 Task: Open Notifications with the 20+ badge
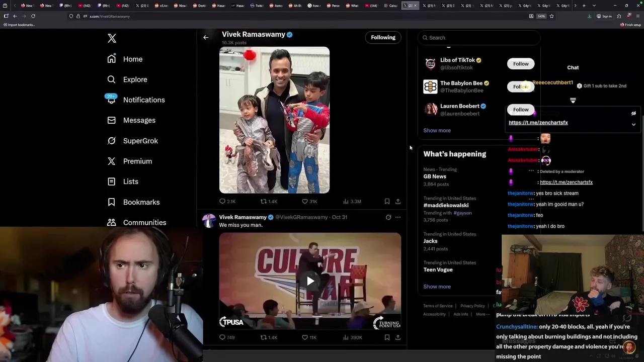(x=136, y=100)
